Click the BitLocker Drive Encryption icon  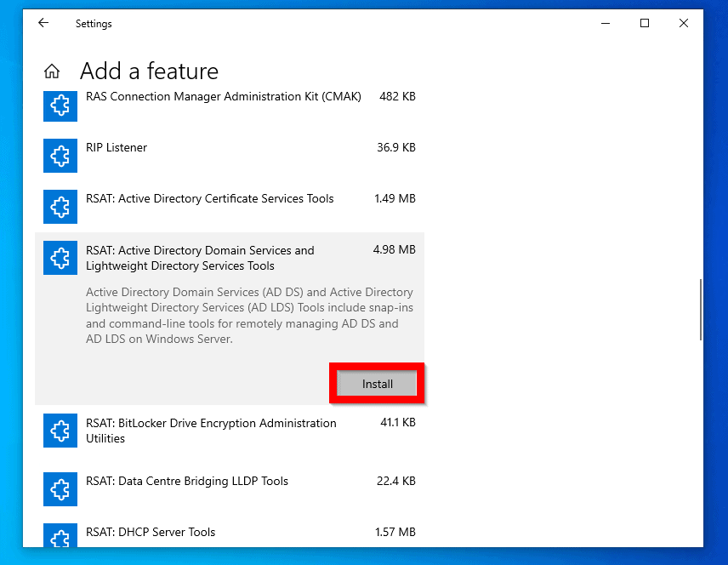pos(60,431)
